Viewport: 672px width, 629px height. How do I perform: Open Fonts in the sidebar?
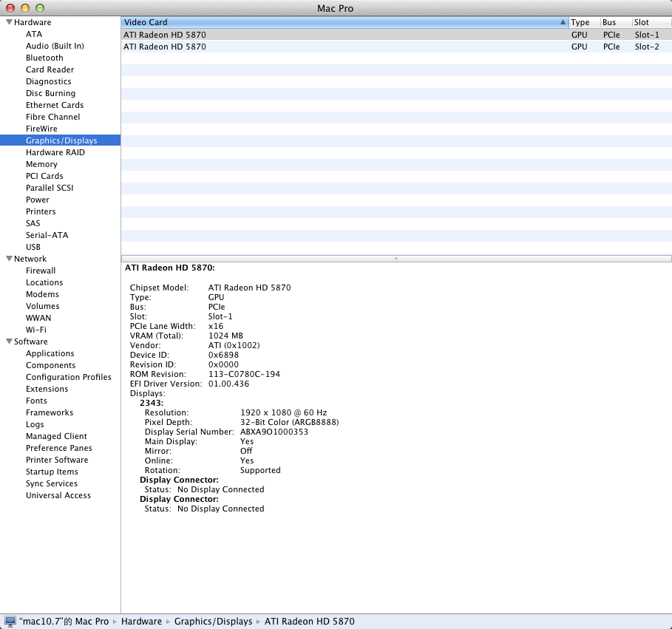click(x=36, y=401)
